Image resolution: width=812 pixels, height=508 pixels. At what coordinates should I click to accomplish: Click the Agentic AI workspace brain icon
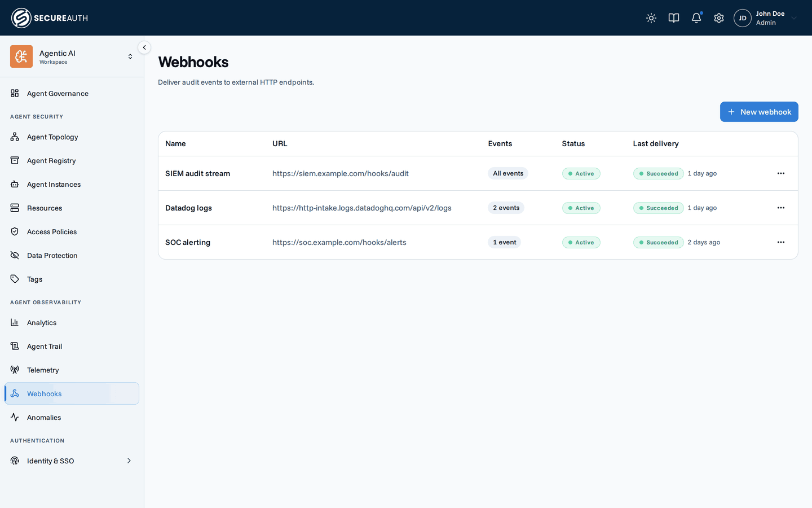[x=21, y=56]
